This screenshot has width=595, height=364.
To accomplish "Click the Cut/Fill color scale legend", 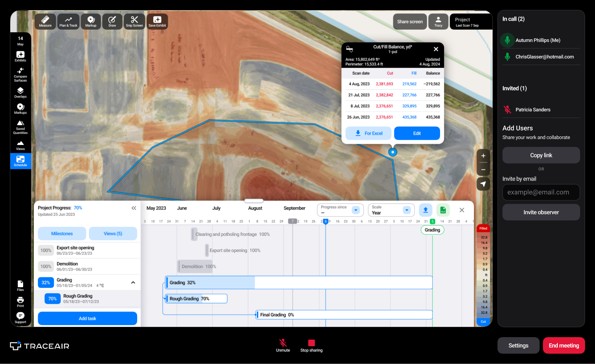I will (x=483, y=275).
